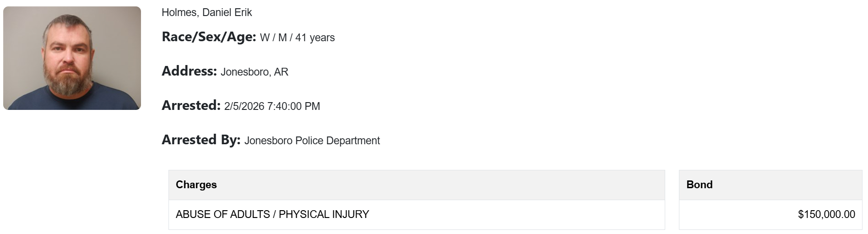Click the arrest time 7:40:00 PM
The width and height of the screenshot is (868, 234).
(293, 106)
